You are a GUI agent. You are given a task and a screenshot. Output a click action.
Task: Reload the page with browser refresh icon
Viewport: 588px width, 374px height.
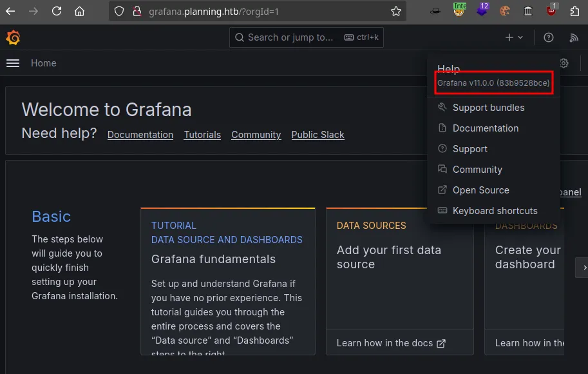click(57, 11)
